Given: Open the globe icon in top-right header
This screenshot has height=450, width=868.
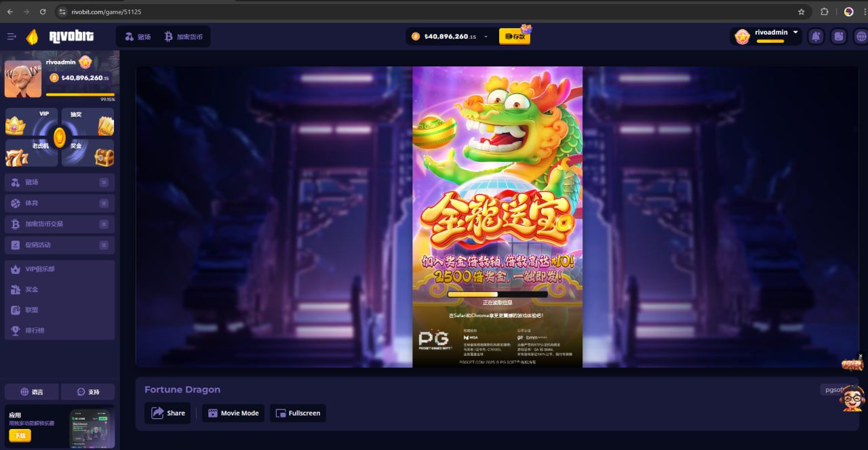Looking at the screenshot, I should click(861, 37).
